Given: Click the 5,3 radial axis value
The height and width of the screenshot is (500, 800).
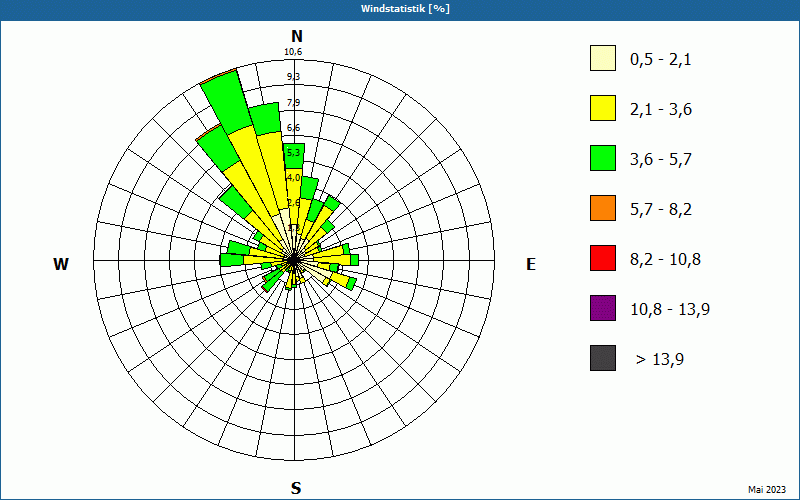Looking at the screenshot, I should pyautogui.click(x=293, y=153).
